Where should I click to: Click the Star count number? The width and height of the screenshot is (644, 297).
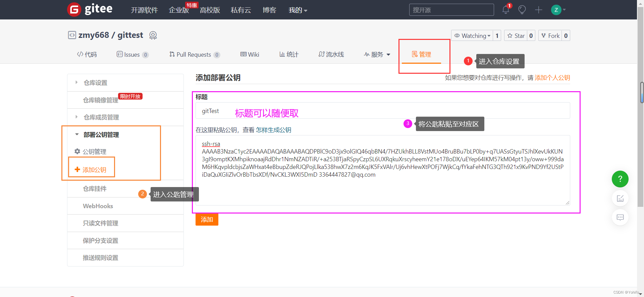(x=531, y=36)
